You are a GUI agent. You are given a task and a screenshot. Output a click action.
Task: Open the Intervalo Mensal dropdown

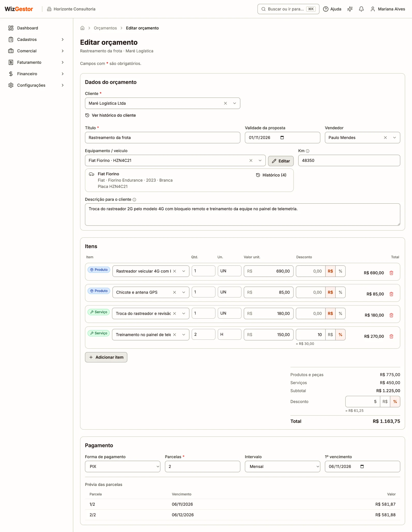[x=282, y=466]
